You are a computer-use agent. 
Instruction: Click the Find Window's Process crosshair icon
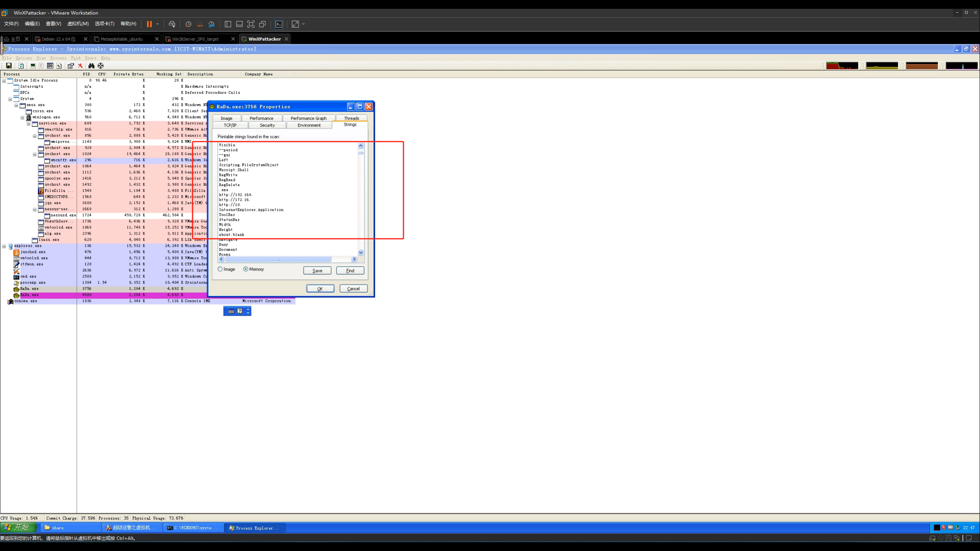101,66
